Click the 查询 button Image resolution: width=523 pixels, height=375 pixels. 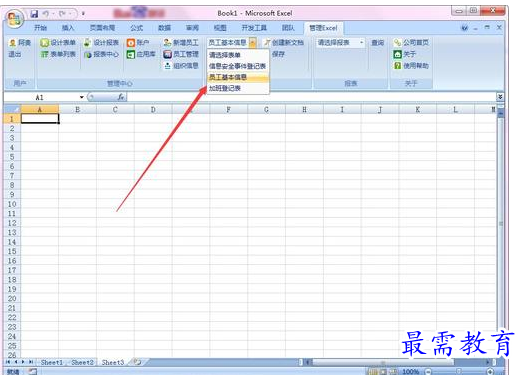pos(378,43)
